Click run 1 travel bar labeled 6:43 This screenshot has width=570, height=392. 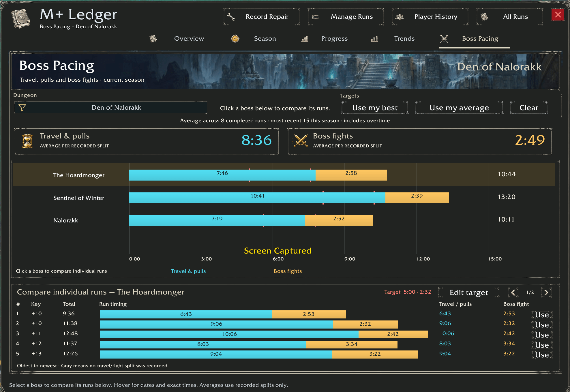(186, 314)
